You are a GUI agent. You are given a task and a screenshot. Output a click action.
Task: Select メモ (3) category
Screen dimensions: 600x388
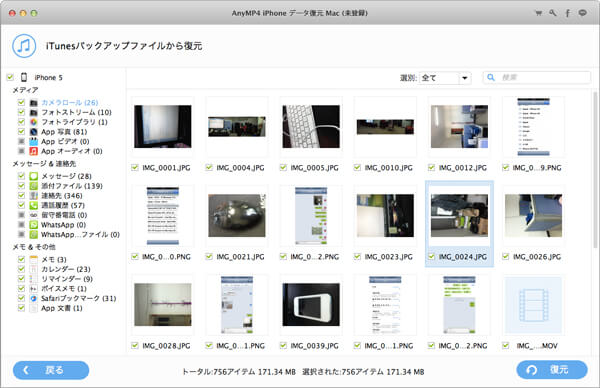click(x=54, y=259)
